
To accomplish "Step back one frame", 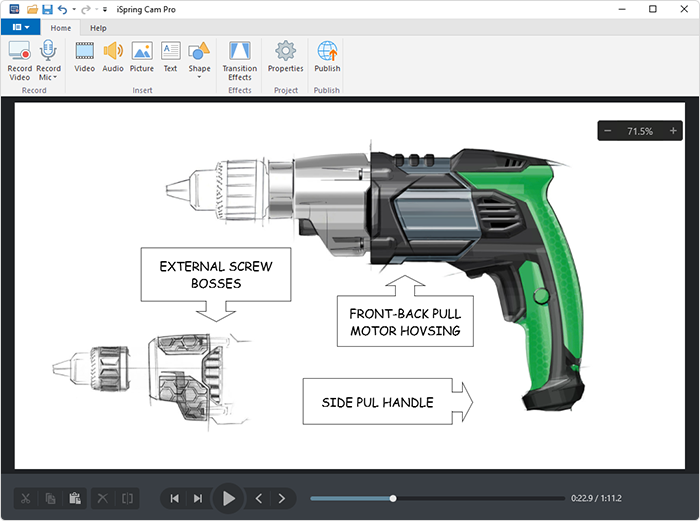I will pos(259,498).
